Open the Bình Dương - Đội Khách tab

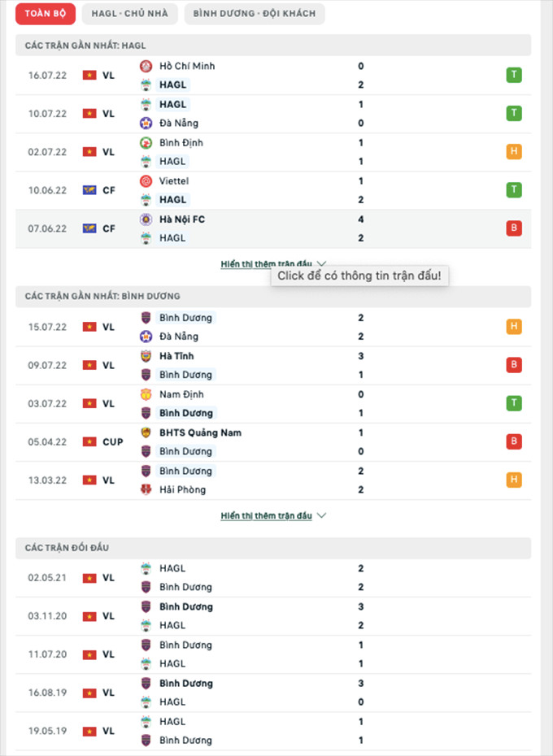(255, 14)
